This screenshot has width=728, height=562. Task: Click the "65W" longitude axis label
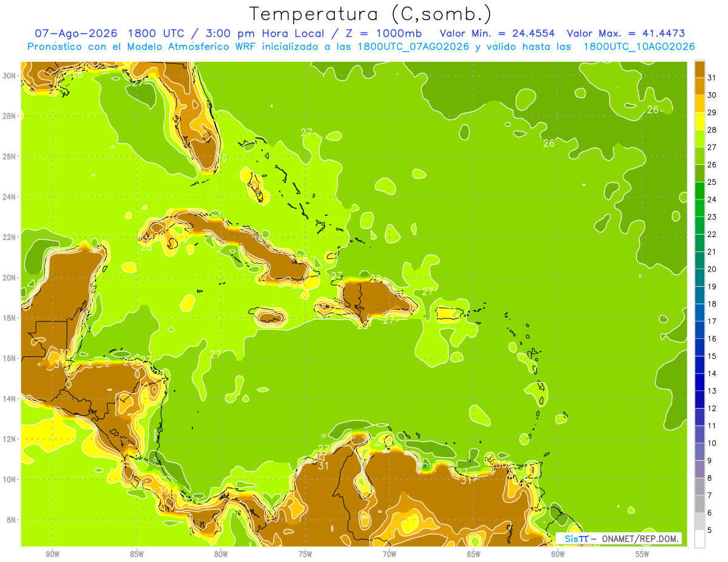tap(474, 554)
